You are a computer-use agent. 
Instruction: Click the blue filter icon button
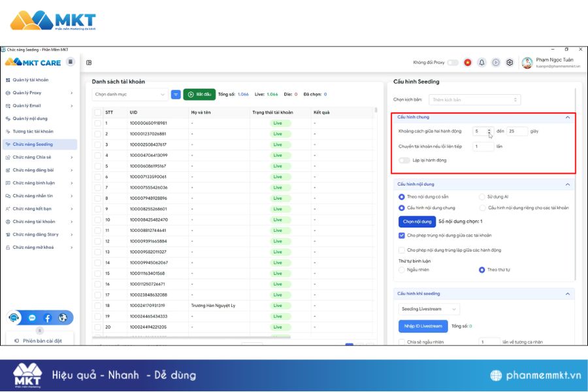coord(176,94)
